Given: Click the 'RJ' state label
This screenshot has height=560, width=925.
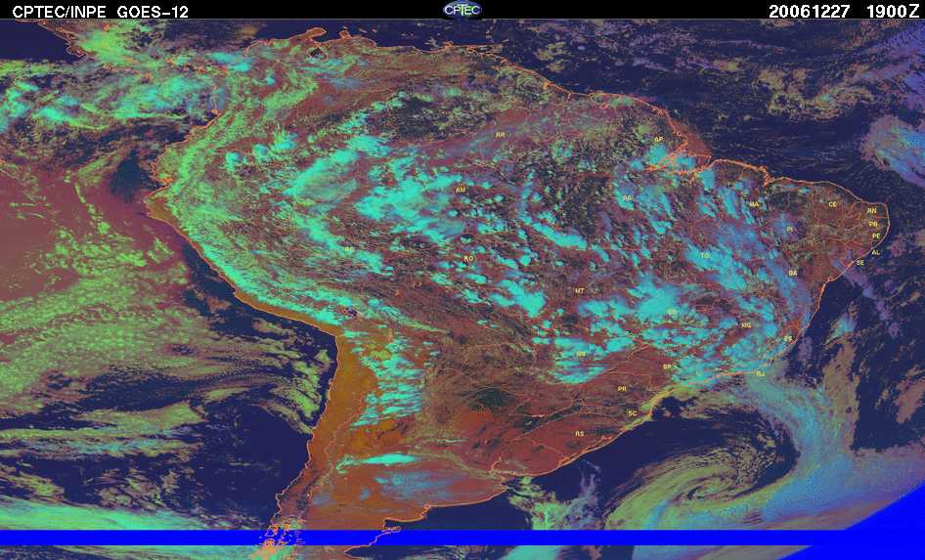Looking at the screenshot, I should [x=760, y=374].
